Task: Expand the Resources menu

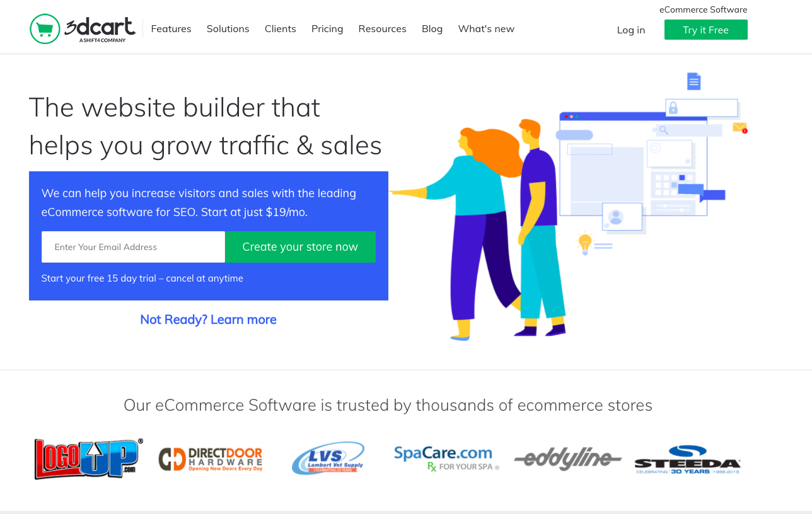Action: (383, 29)
